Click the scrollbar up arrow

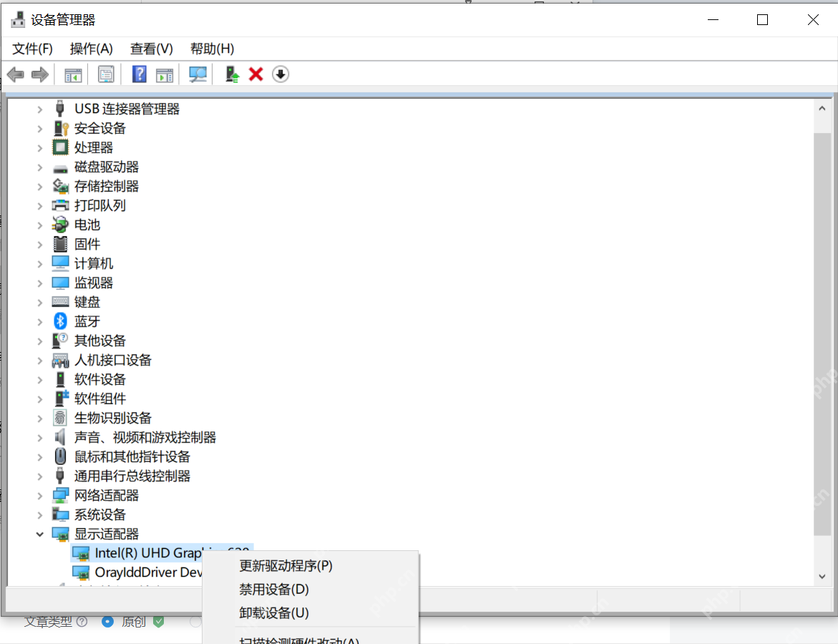pyautogui.click(x=822, y=109)
